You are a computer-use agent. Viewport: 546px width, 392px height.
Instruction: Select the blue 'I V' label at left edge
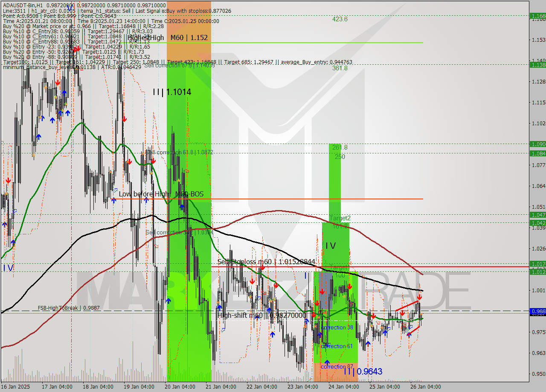tap(8, 268)
